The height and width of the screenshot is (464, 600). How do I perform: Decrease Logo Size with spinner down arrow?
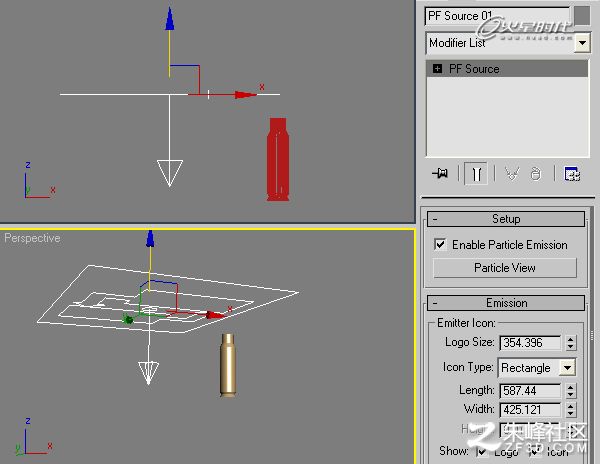click(x=571, y=346)
